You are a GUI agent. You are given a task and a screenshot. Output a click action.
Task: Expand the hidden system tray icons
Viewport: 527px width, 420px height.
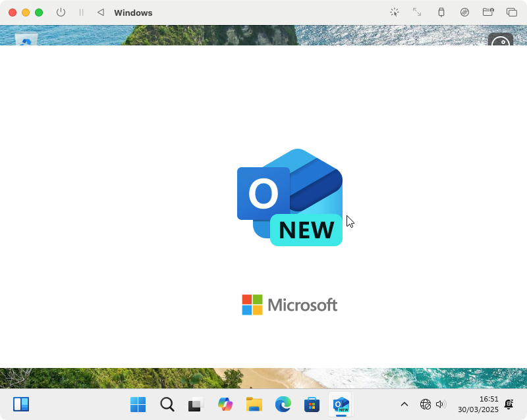(x=404, y=404)
